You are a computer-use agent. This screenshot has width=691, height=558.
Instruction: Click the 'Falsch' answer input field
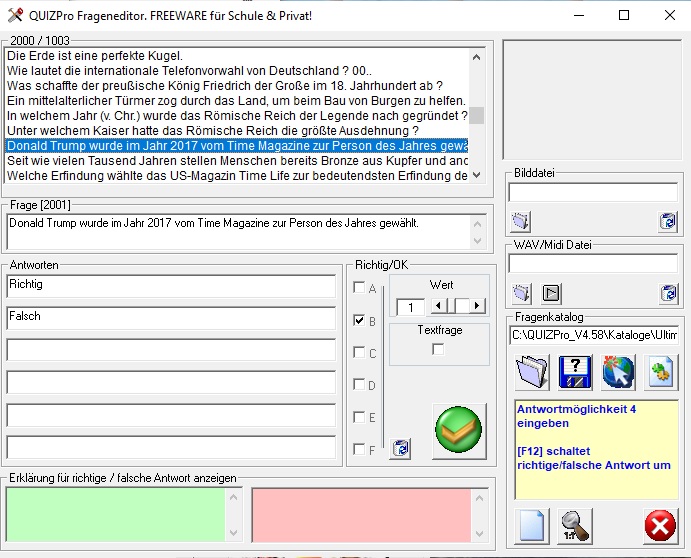pos(170,317)
